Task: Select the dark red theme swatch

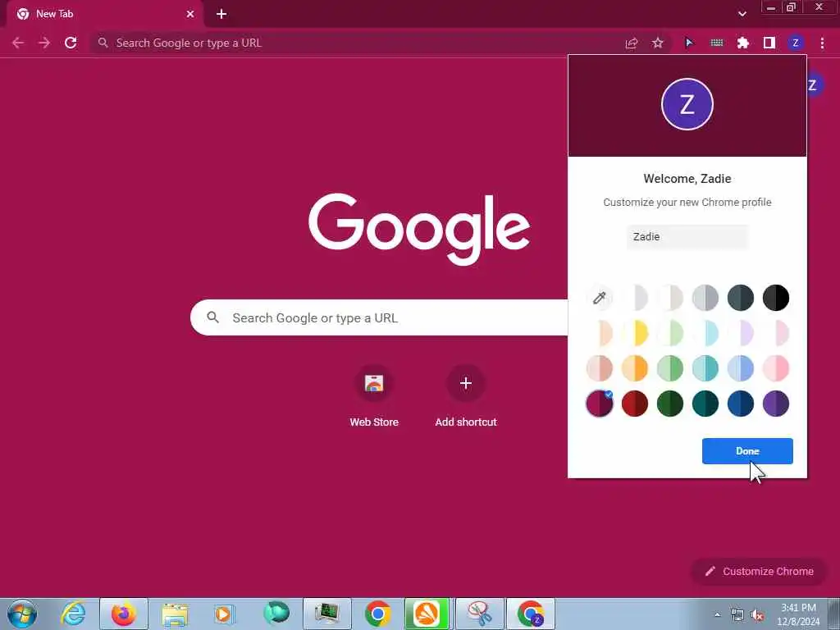Action: pyautogui.click(x=635, y=404)
